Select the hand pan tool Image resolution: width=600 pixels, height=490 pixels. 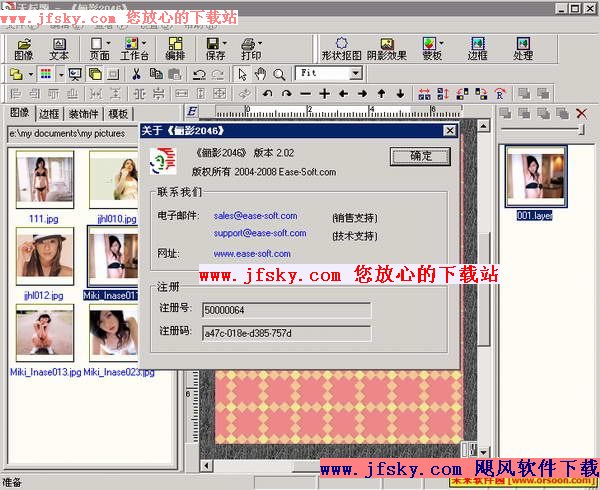(261, 74)
